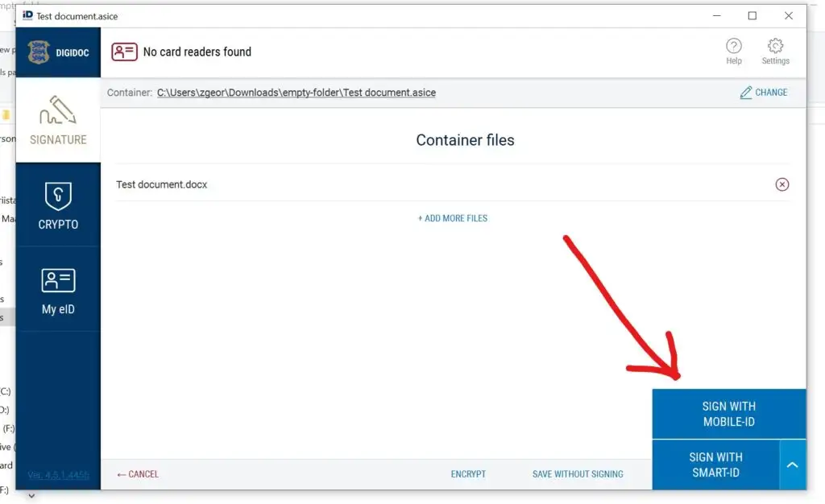Sign the container with Mobile-ID
Screen dimensions: 825x504
coord(729,413)
